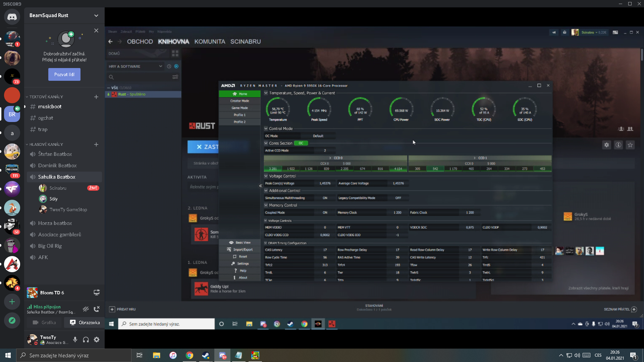Open Explore public servers compass icon

tap(12, 320)
